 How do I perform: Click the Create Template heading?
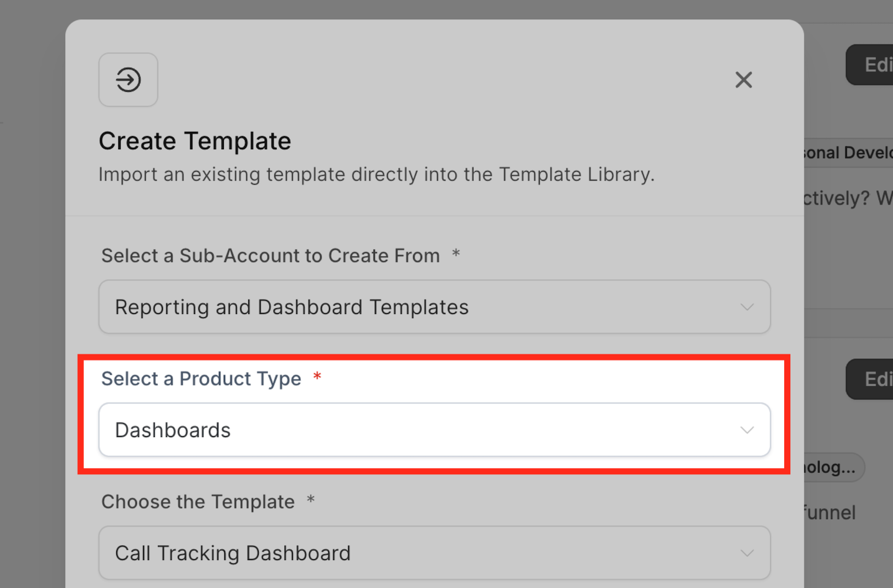pos(195,141)
